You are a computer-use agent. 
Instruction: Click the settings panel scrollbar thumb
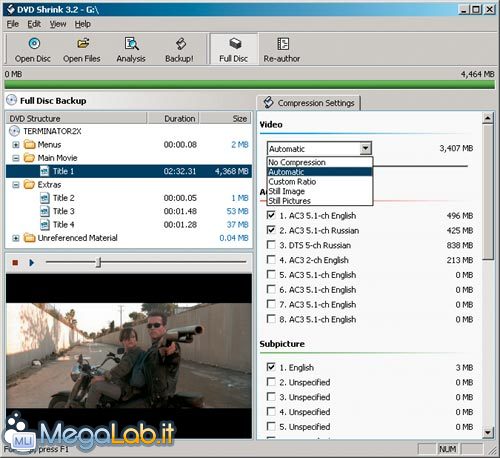488,191
